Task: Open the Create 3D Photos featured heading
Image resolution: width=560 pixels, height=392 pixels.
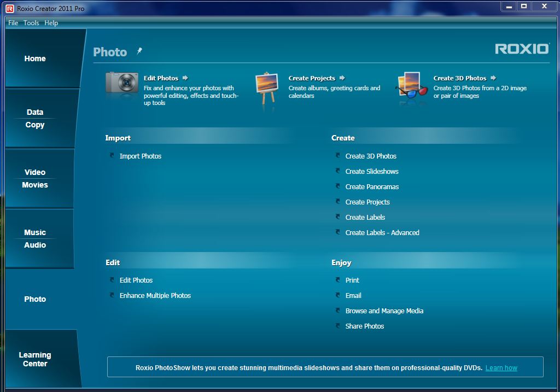Action: coord(460,78)
